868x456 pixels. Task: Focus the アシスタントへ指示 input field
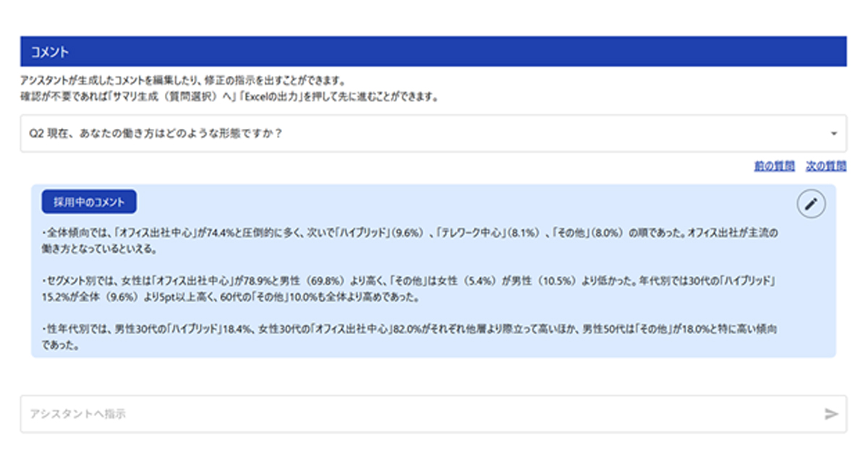tap(420, 414)
